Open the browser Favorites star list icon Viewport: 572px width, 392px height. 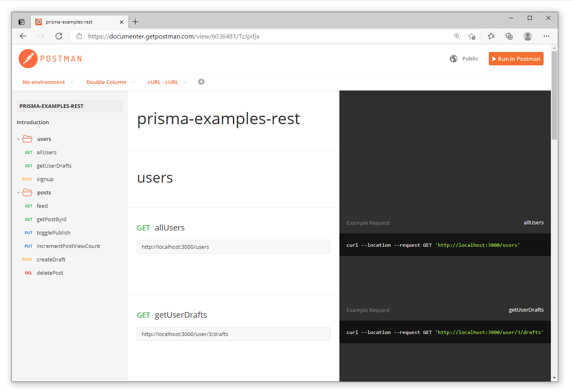coord(491,36)
